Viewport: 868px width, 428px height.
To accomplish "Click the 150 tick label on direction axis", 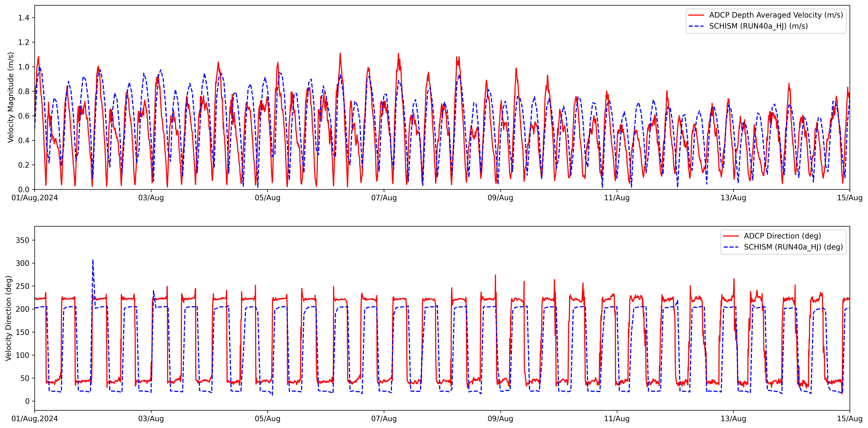I will (23, 332).
